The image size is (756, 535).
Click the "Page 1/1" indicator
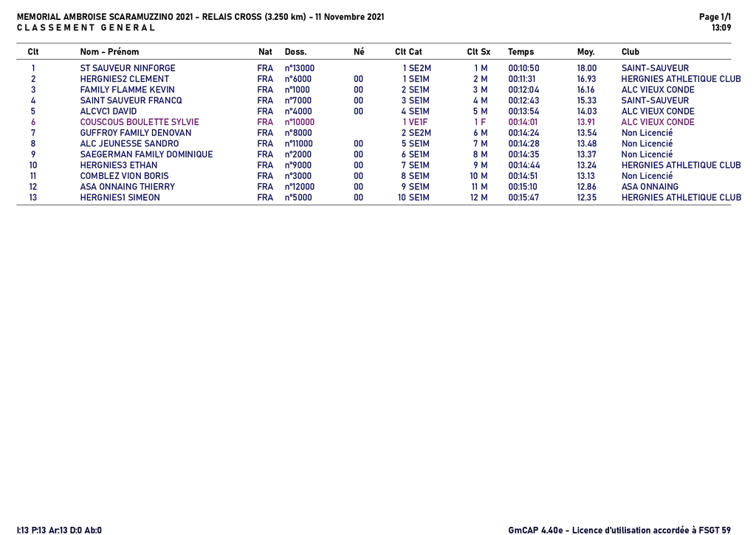[x=715, y=17]
